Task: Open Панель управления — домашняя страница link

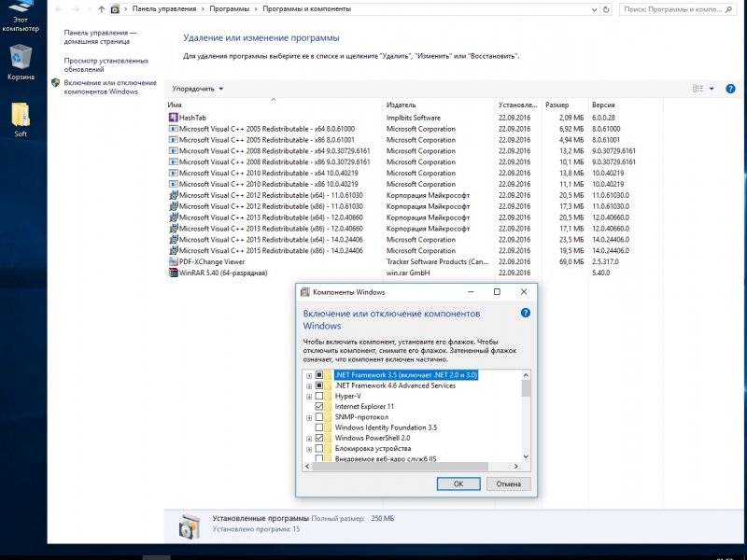Action: (x=100, y=37)
